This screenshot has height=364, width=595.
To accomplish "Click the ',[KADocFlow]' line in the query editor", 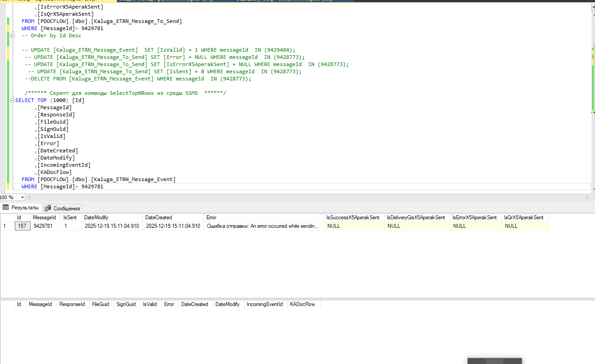I will 53,172.
